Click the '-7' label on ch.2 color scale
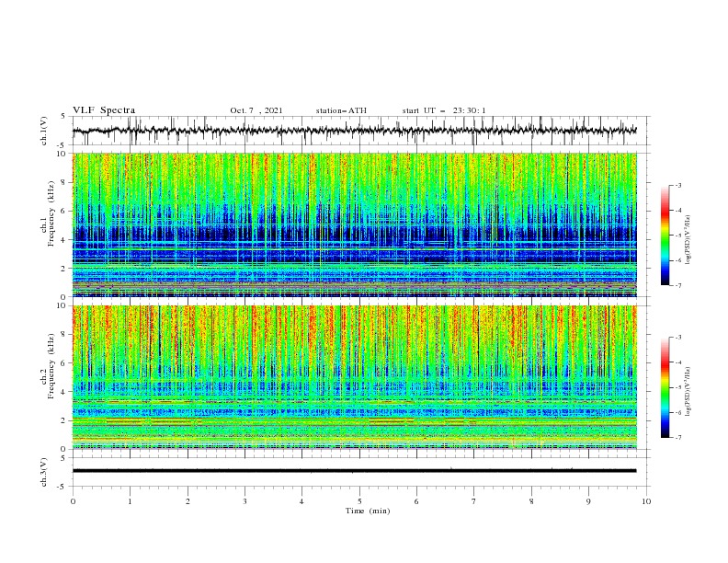Viewport: 728px width, 563px height. click(x=677, y=437)
